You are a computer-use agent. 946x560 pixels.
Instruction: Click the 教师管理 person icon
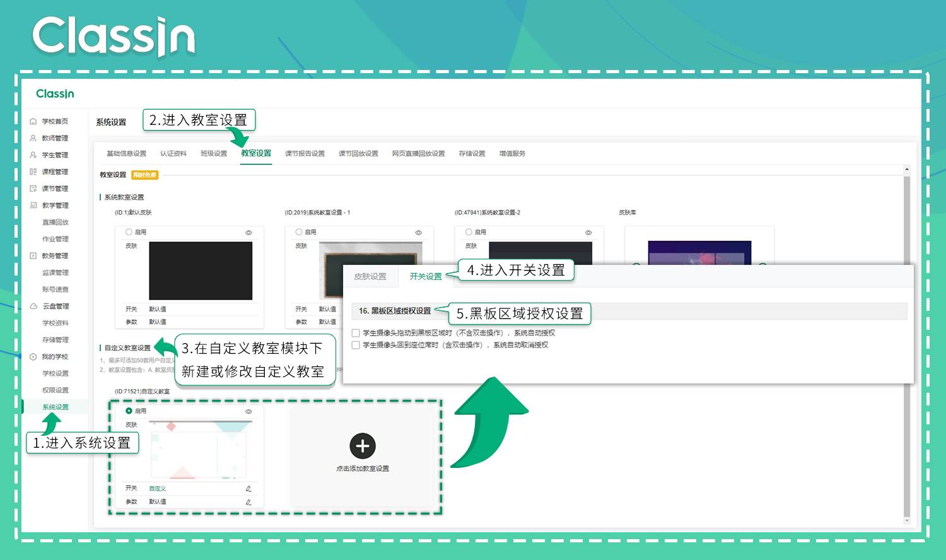[x=33, y=138]
